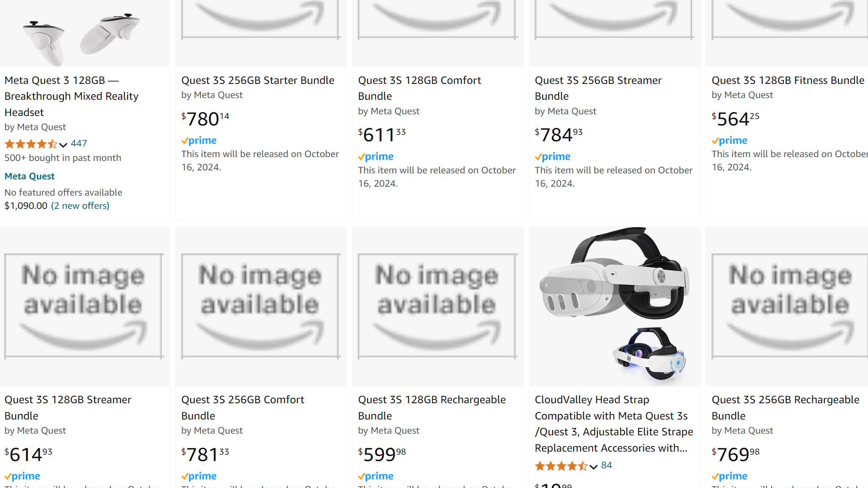Click the Prime badge under Quest 3S 128GB Fitness Bundle
The width and height of the screenshot is (868, 488).
729,140
